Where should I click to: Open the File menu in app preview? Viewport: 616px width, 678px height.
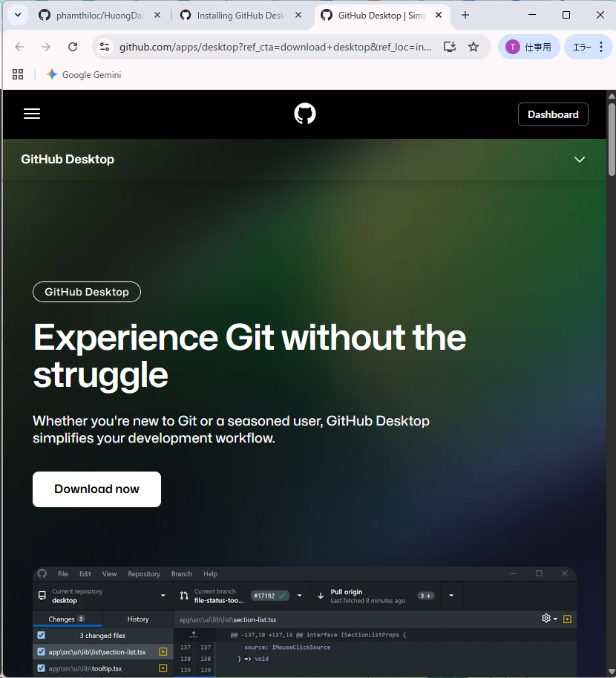63,574
